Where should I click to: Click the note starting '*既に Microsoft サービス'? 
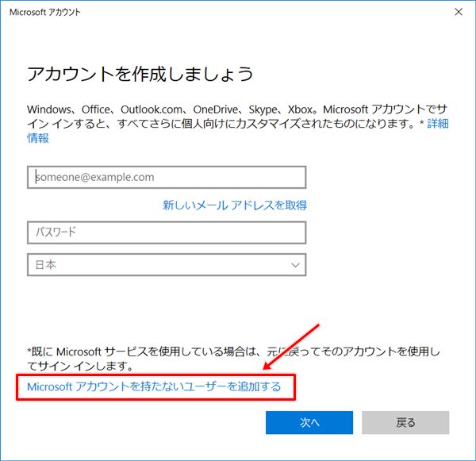[x=233, y=359]
